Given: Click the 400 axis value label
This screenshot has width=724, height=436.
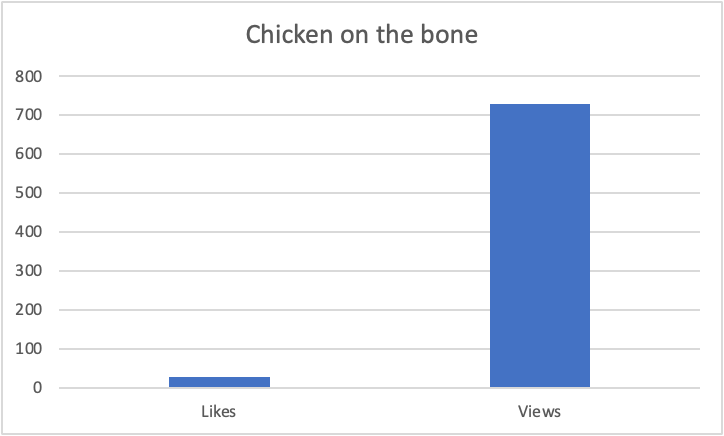Looking at the screenshot, I should tap(28, 231).
